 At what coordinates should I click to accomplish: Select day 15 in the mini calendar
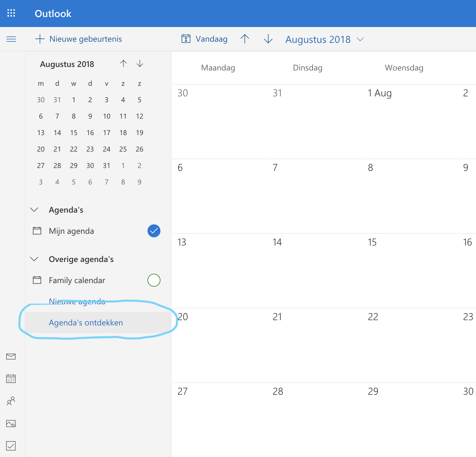tap(74, 133)
